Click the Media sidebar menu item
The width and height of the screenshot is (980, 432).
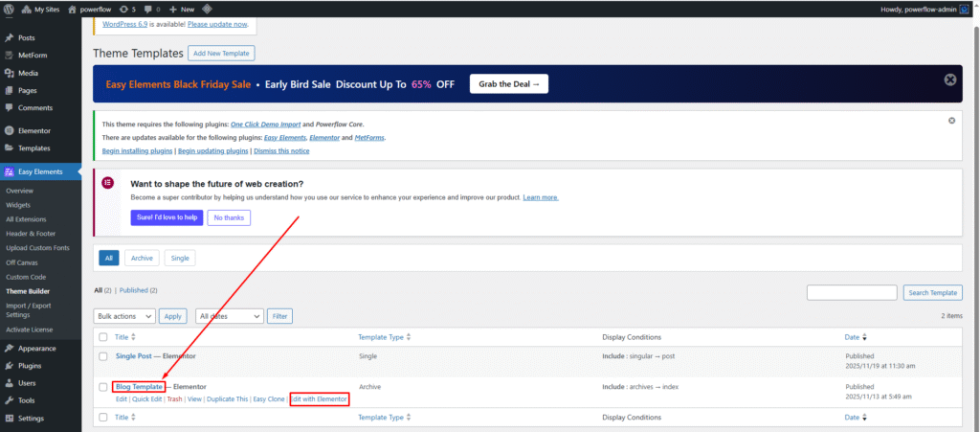[28, 73]
